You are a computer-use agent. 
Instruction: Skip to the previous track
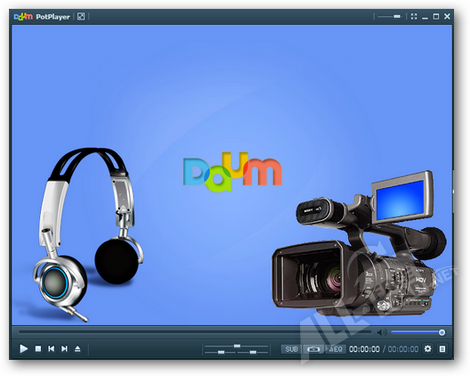(51, 349)
